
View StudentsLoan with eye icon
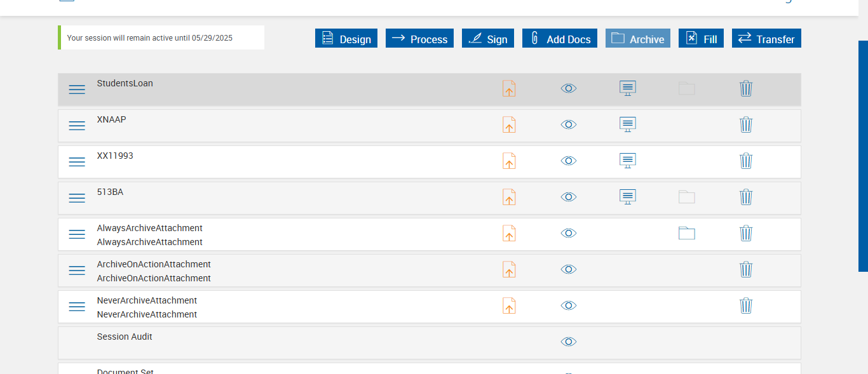tap(569, 88)
